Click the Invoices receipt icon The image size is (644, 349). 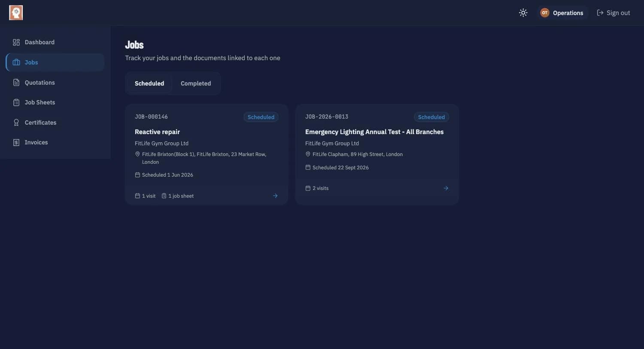click(x=16, y=142)
